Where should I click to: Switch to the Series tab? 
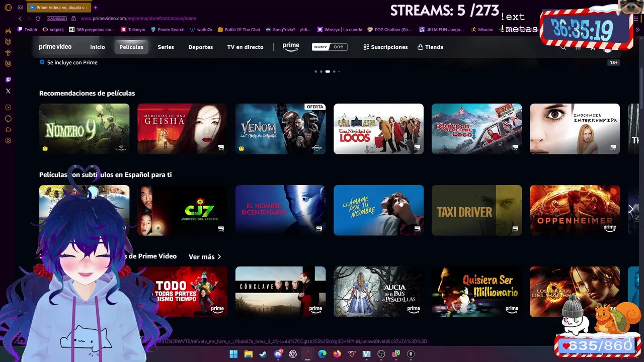tap(166, 47)
